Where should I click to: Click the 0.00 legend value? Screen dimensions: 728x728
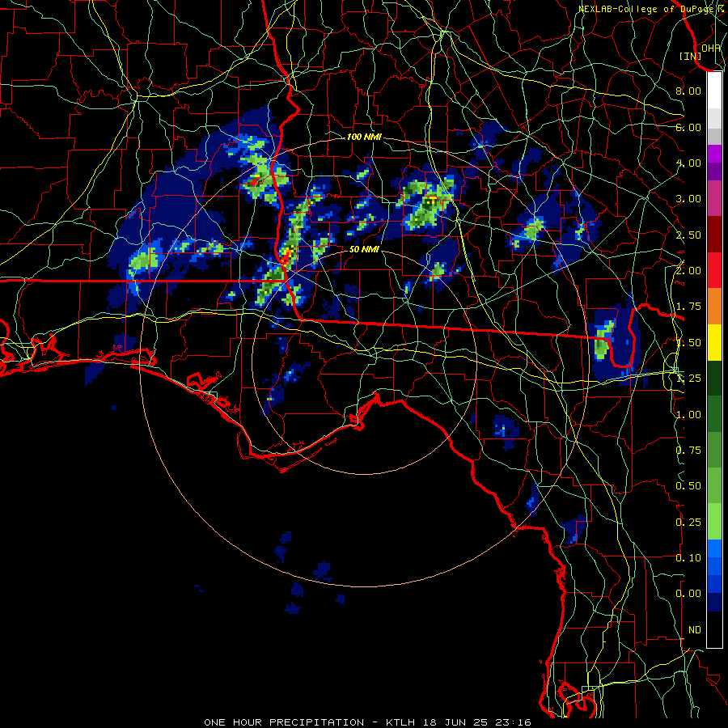pos(688,594)
